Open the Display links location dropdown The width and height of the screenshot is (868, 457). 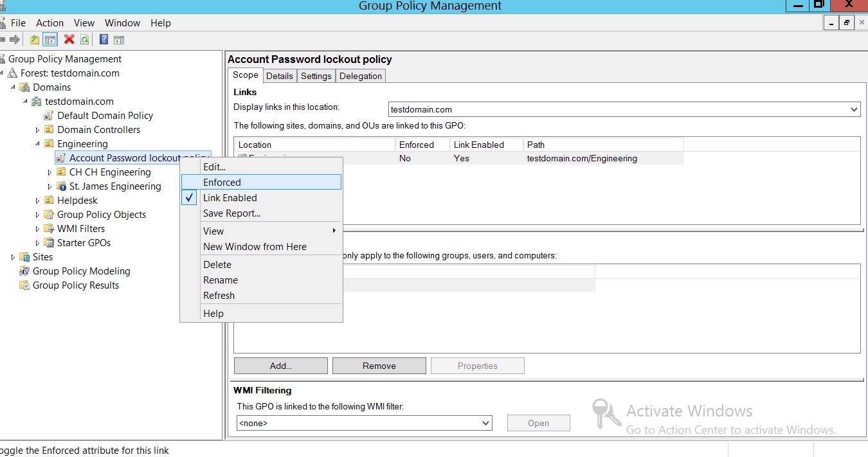854,109
